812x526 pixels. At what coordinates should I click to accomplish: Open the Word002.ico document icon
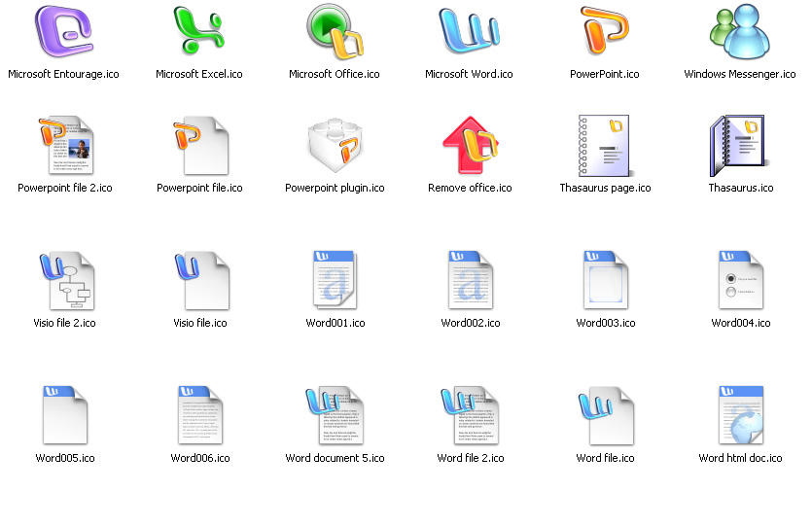coord(471,280)
